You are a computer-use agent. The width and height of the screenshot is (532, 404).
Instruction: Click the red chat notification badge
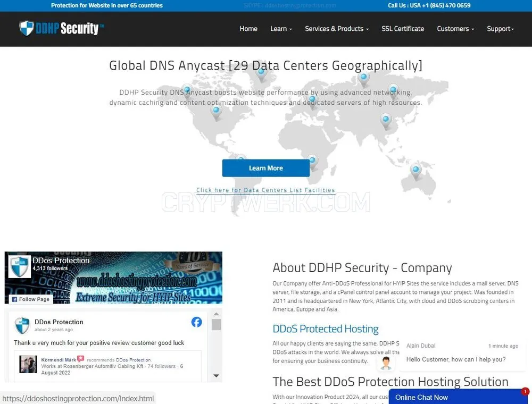tap(525, 391)
